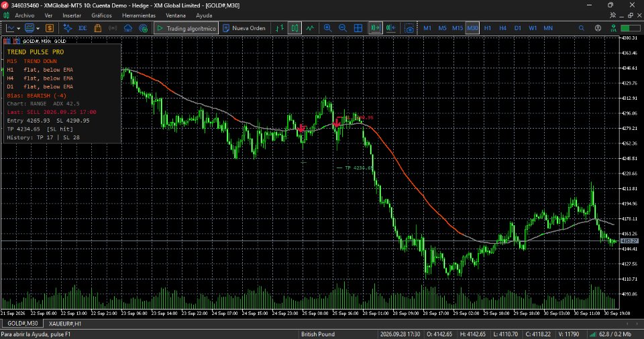Launch the MetaEditor IDE
This screenshot has width=644, height=339.
83,28
